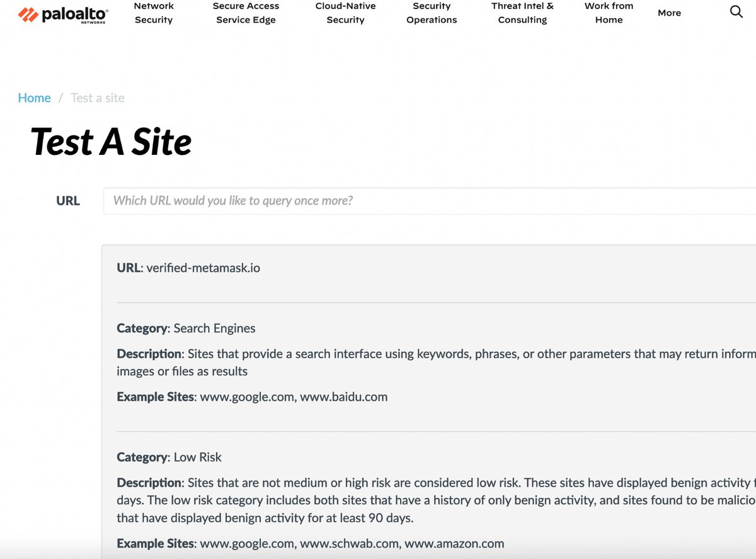Open Threat Intel & Consulting menu
The height and width of the screenshot is (559, 756).
[x=522, y=13]
